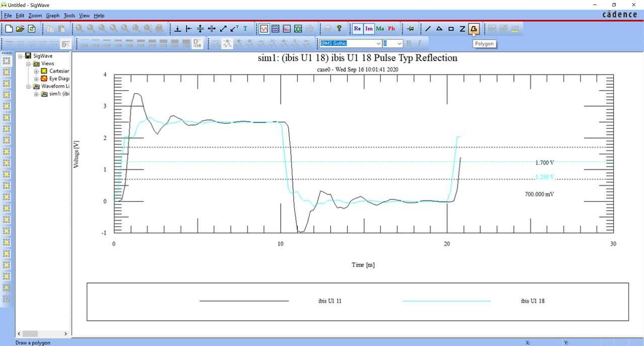The width and height of the screenshot is (644, 346).
Task: Switch to the eye diagram view icon
Action: click(298, 29)
